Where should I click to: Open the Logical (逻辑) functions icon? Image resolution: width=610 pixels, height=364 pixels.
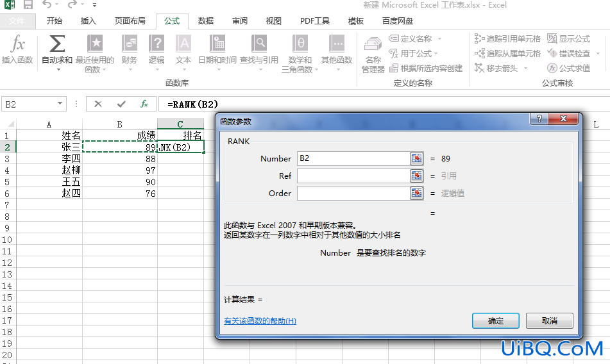(157, 44)
